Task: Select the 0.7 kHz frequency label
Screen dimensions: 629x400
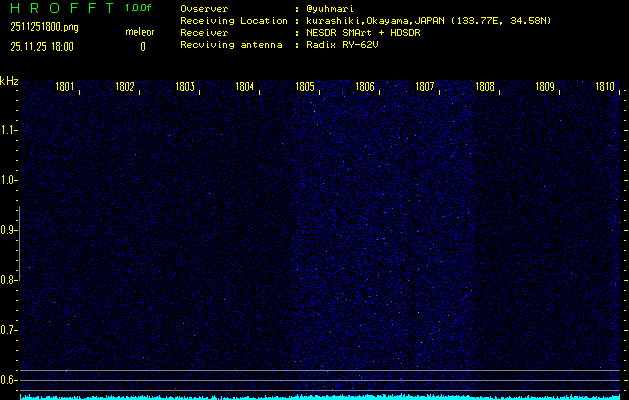Action: [x=9, y=330]
